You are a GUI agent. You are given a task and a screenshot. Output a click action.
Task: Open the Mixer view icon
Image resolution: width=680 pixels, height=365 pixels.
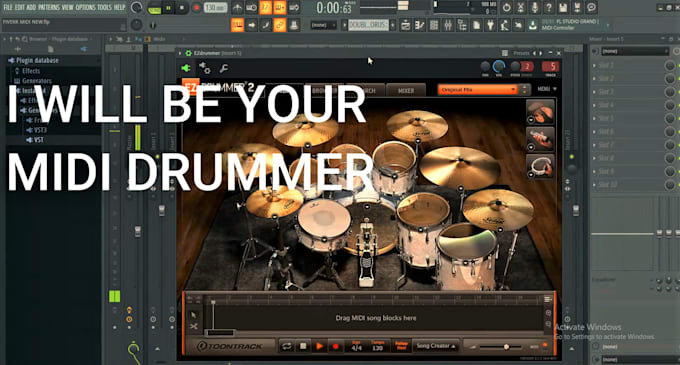(x=448, y=26)
